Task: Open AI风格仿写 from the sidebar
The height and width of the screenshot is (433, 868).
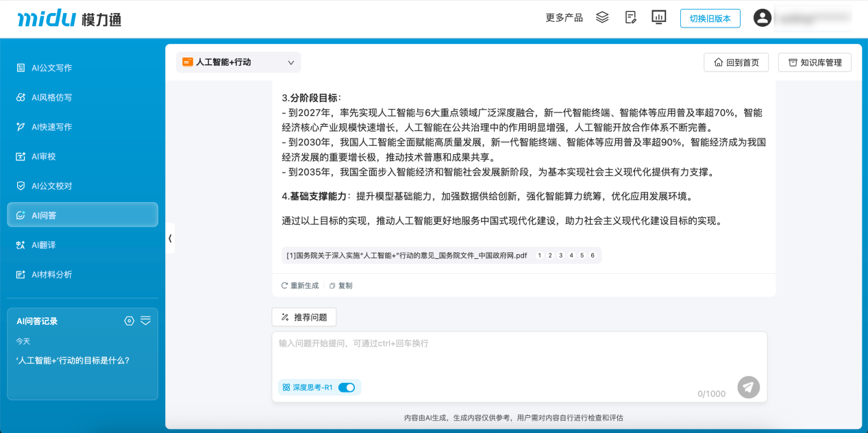Action: click(48, 97)
